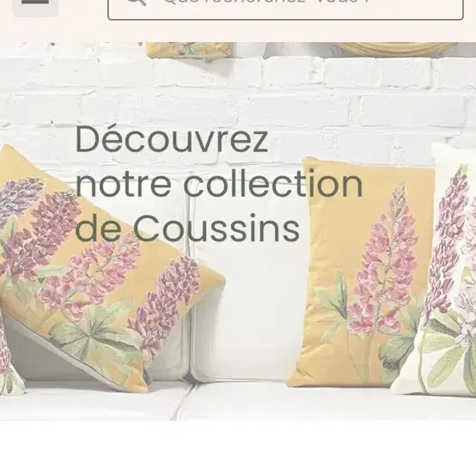476x476 pixels.
Task: Focus the 'Que recherchez-vous ?' search field
Action: pos(285,8)
